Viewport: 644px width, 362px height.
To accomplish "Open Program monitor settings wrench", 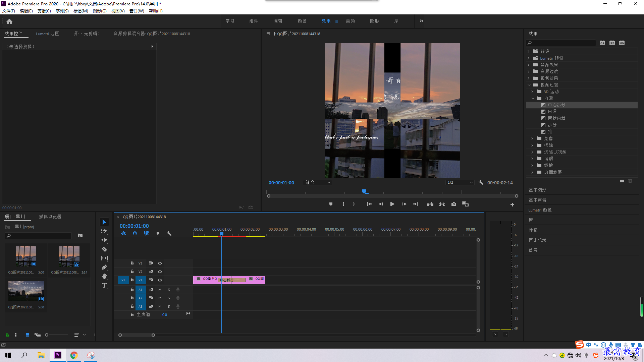I will pyautogui.click(x=481, y=183).
